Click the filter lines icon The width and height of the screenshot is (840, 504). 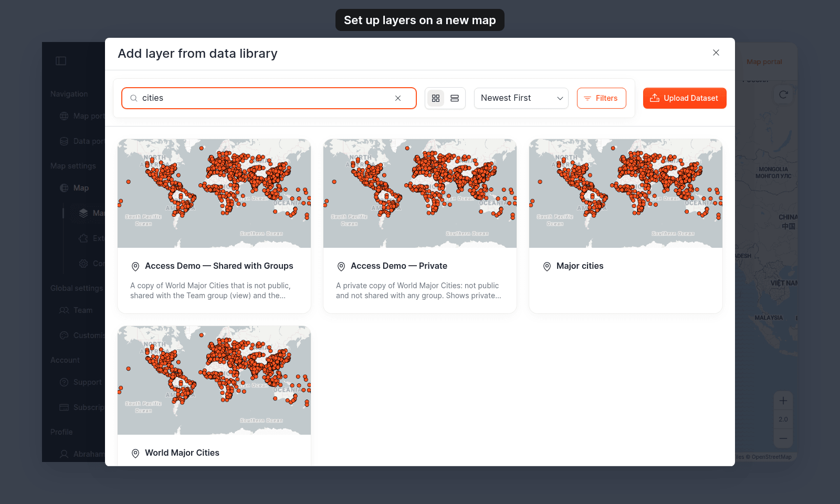[x=587, y=98]
